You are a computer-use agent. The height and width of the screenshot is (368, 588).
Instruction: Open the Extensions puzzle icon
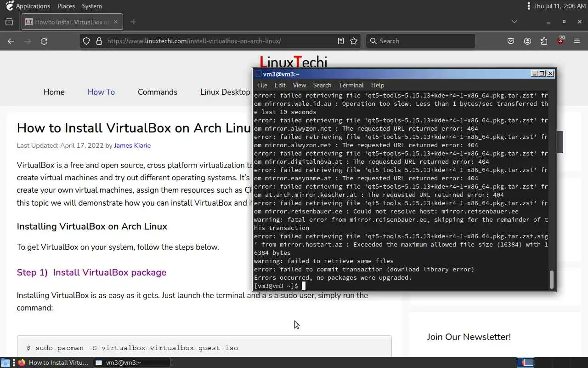click(x=544, y=41)
